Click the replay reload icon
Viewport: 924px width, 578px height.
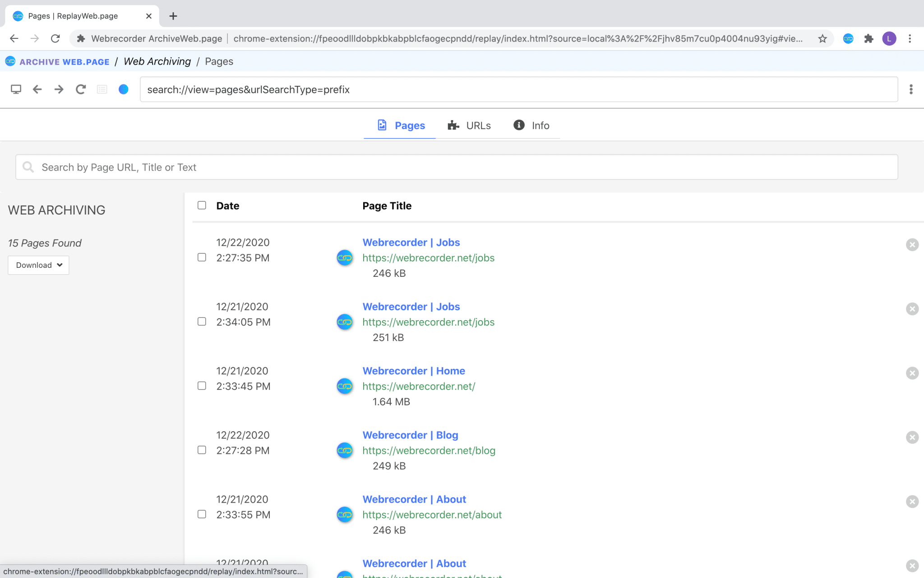tap(81, 89)
